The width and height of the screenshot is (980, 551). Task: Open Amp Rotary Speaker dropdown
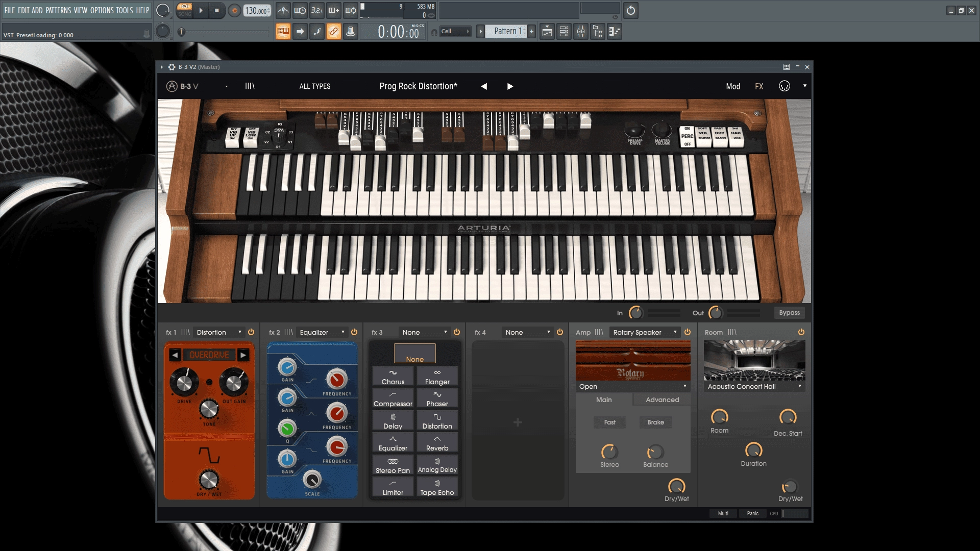[645, 332]
